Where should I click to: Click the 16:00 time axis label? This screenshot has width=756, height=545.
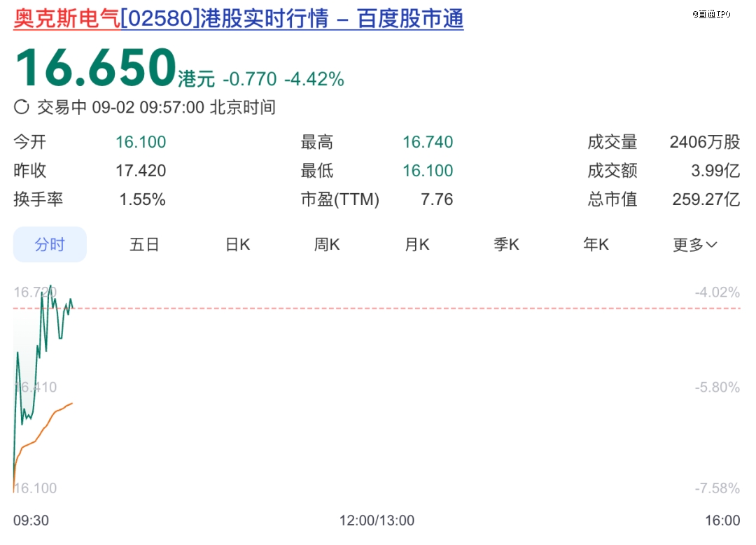pos(722,521)
